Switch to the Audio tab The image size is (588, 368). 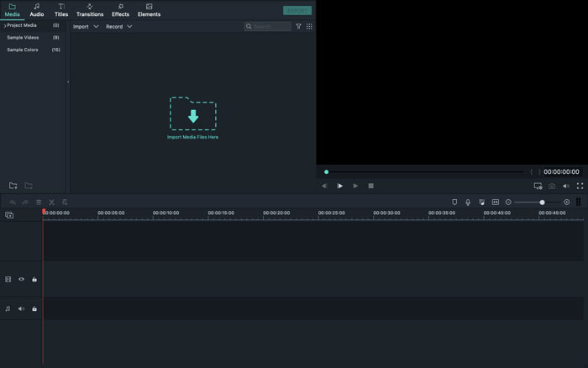(37, 10)
